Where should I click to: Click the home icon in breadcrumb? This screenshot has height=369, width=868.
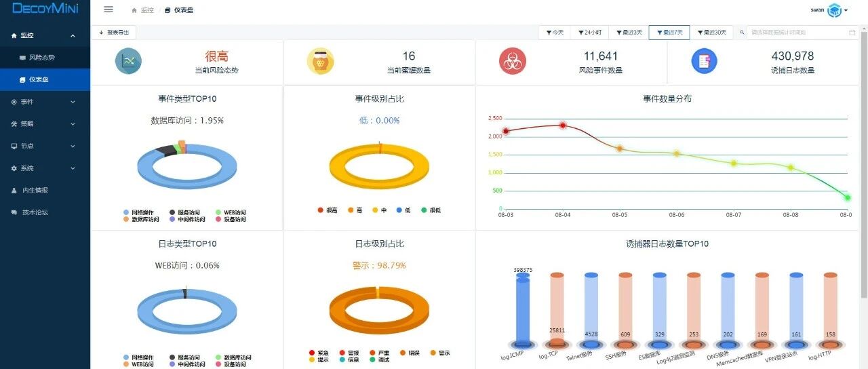coord(134,11)
